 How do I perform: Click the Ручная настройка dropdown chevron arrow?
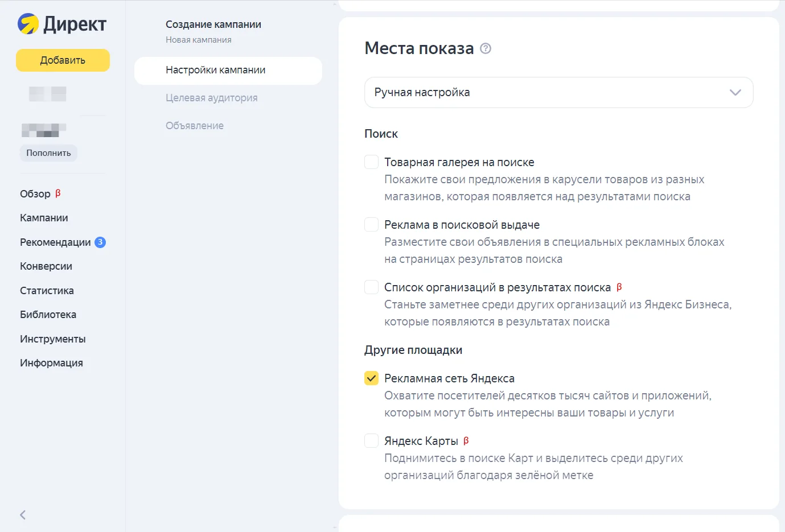(735, 92)
